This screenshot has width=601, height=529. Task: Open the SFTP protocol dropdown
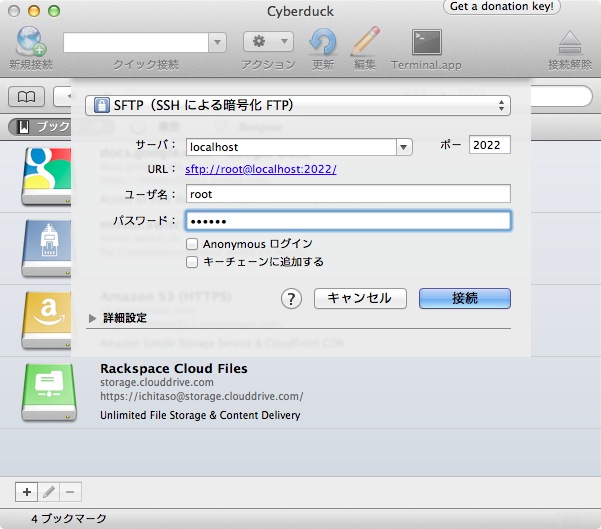(x=298, y=105)
